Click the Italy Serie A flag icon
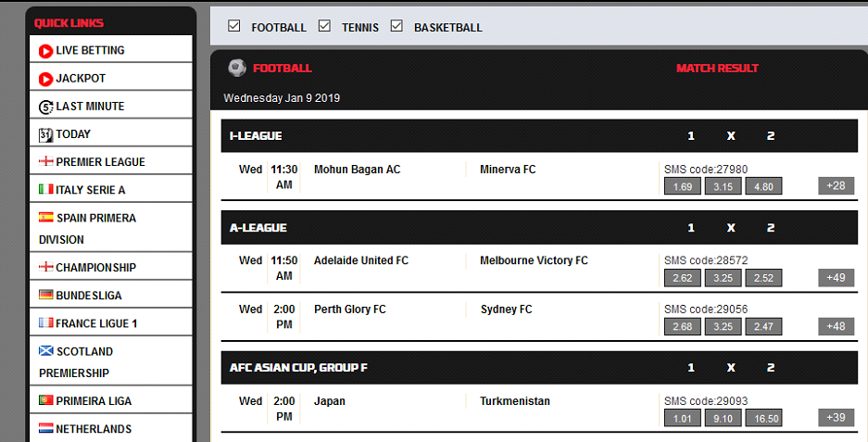 [x=46, y=189]
